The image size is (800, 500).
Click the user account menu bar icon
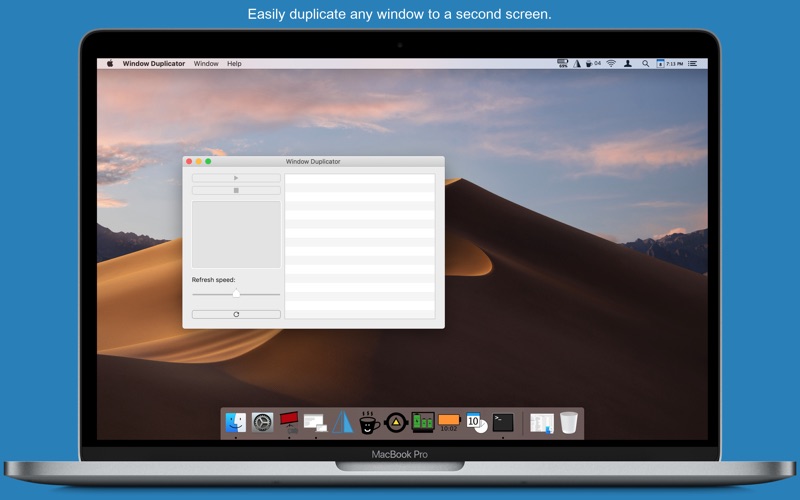[x=628, y=64]
